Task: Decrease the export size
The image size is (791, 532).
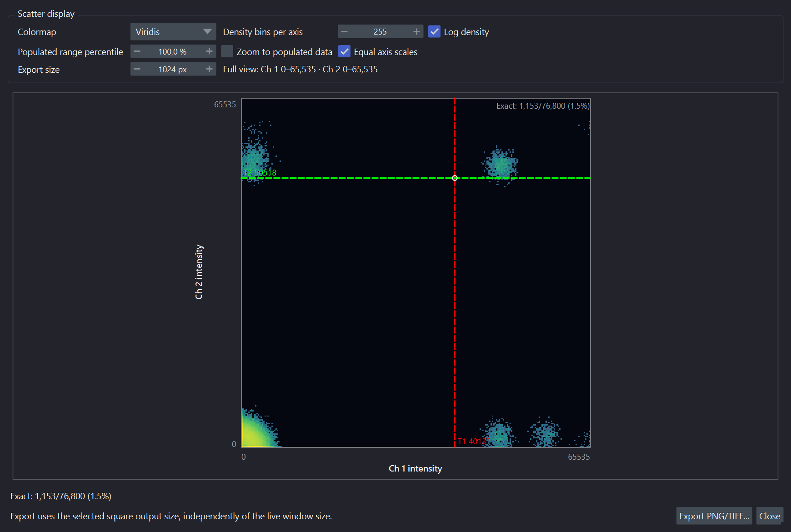Action: 137,69
